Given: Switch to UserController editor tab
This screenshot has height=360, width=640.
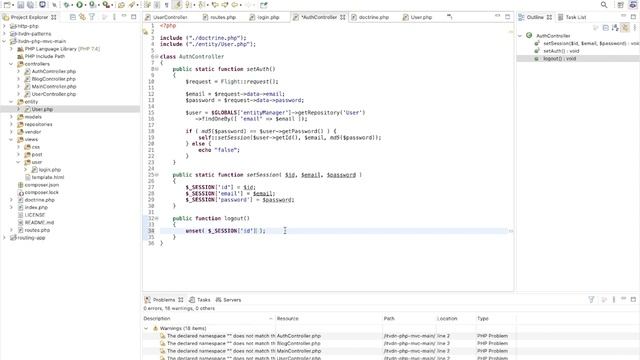Looking at the screenshot, I should 166,17.
